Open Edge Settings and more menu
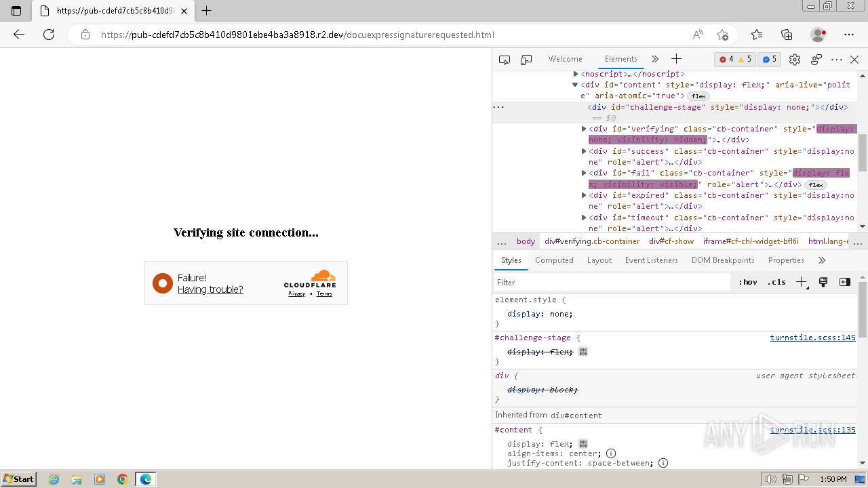868x488 pixels. (x=849, y=35)
